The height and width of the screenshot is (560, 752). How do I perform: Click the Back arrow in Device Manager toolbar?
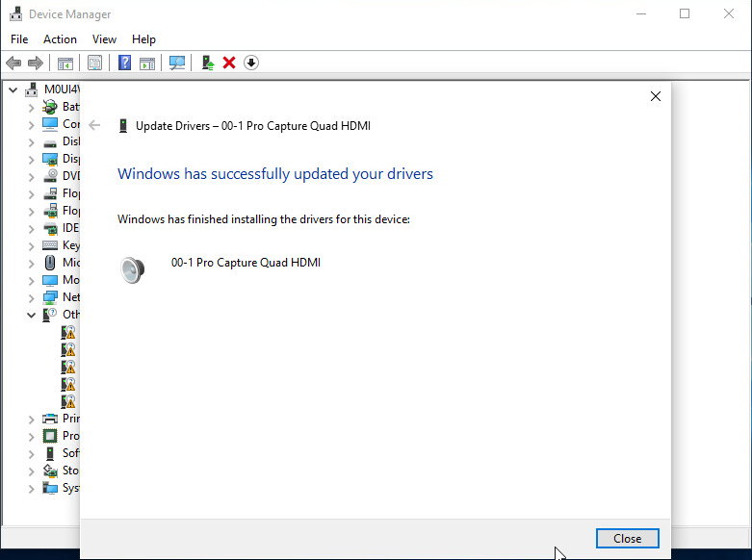[x=13, y=63]
